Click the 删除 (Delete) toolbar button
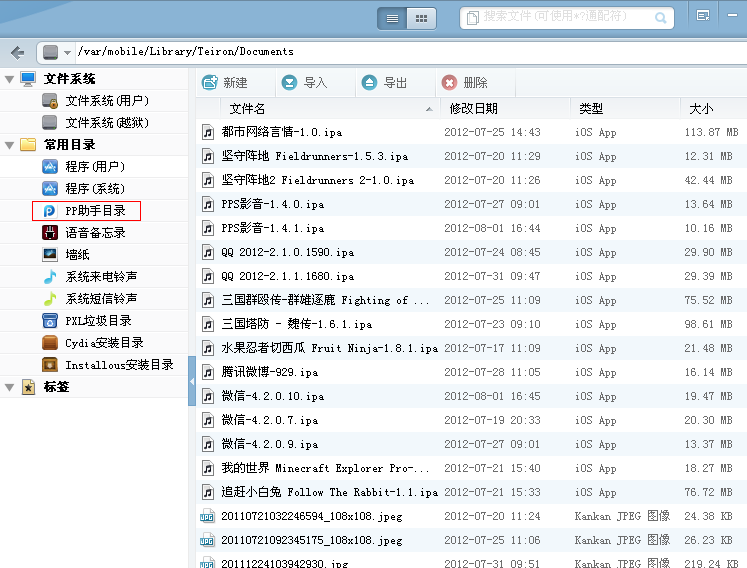This screenshot has width=747, height=568. tap(465, 83)
